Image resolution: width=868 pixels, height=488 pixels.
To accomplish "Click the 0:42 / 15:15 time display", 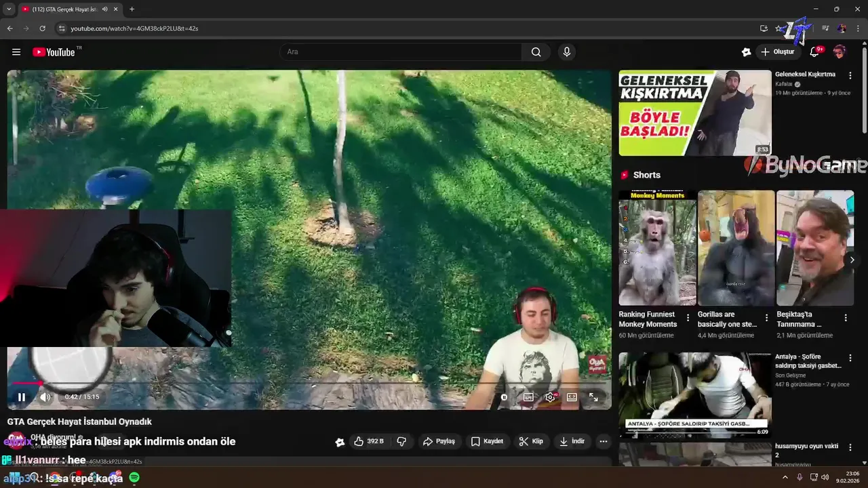I will 82,397.
